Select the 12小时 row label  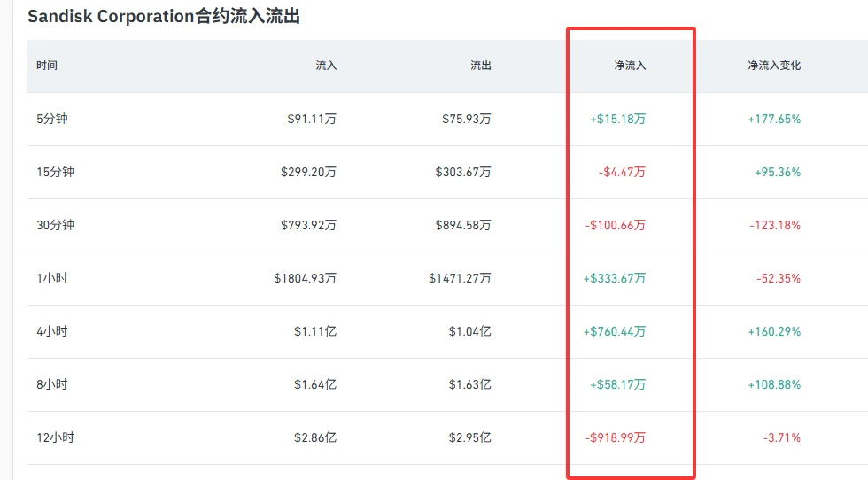point(55,437)
